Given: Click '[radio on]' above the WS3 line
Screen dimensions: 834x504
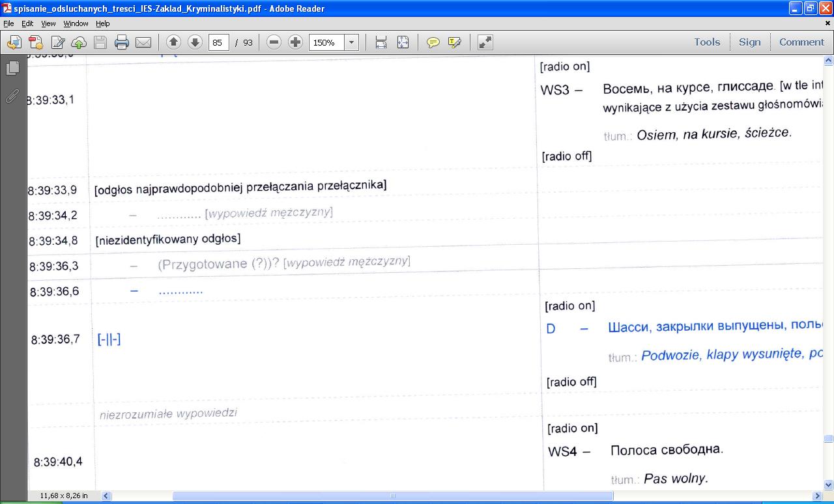Looking at the screenshot, I should [565, 66].
